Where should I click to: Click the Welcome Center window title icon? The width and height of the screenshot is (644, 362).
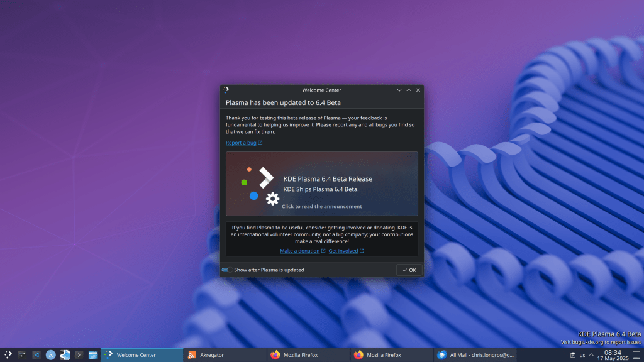click(x=226, y=90)
